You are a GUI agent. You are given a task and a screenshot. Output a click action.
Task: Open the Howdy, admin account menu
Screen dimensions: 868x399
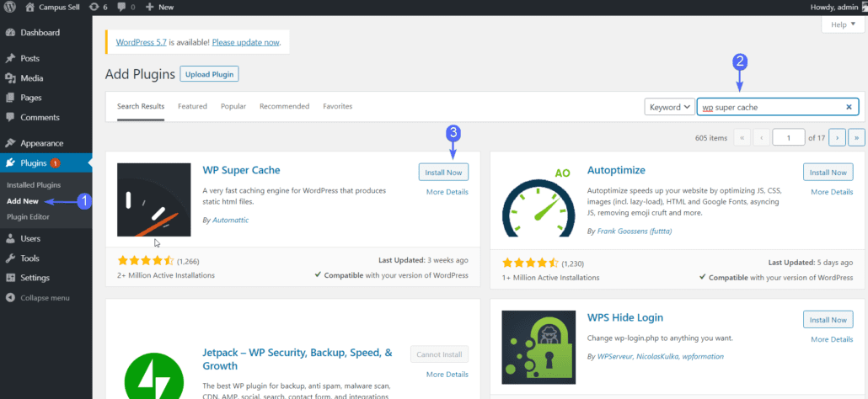(837, 8)
